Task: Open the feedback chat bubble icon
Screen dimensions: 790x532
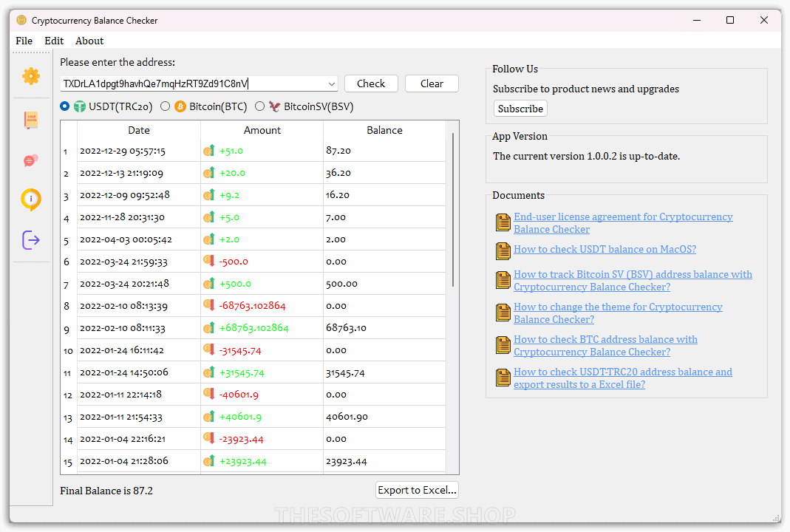Action: tap(31, 161)
